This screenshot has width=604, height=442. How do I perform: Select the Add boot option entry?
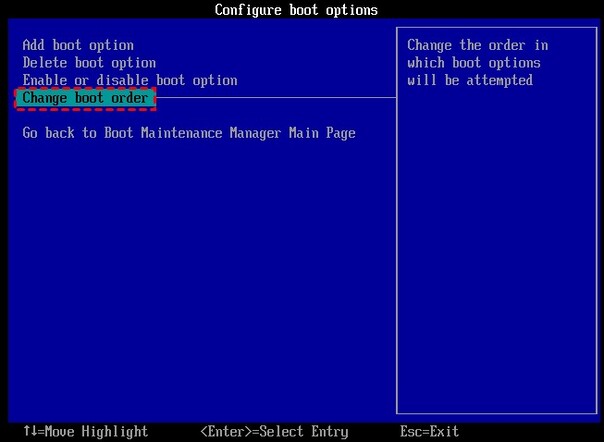[78, 45]
